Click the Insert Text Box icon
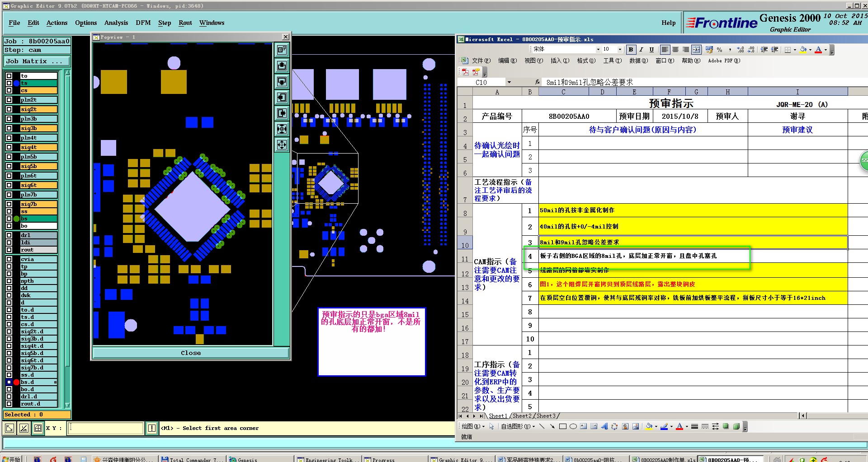The image size is (868, 462). (584, 426)
